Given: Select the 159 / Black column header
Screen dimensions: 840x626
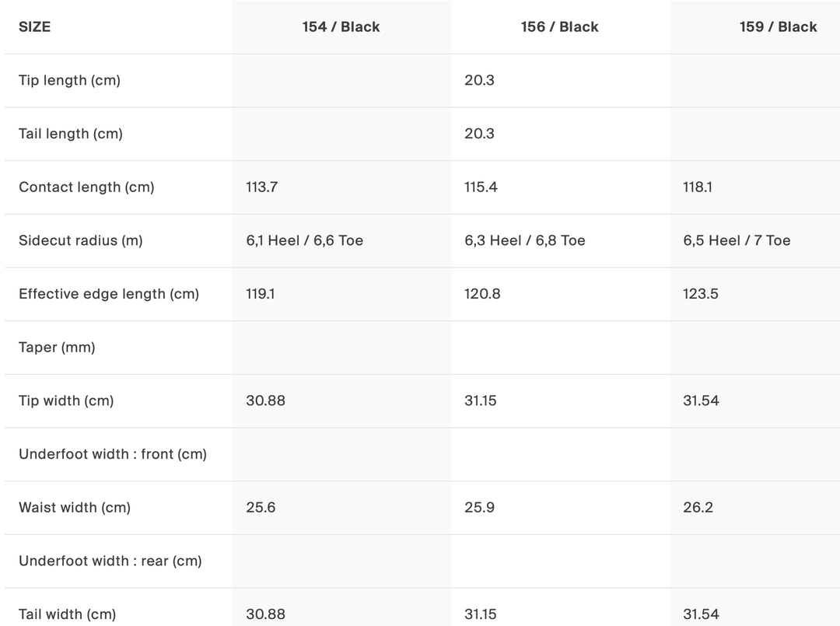Looking at the screenshot, I should click(778, 26).
